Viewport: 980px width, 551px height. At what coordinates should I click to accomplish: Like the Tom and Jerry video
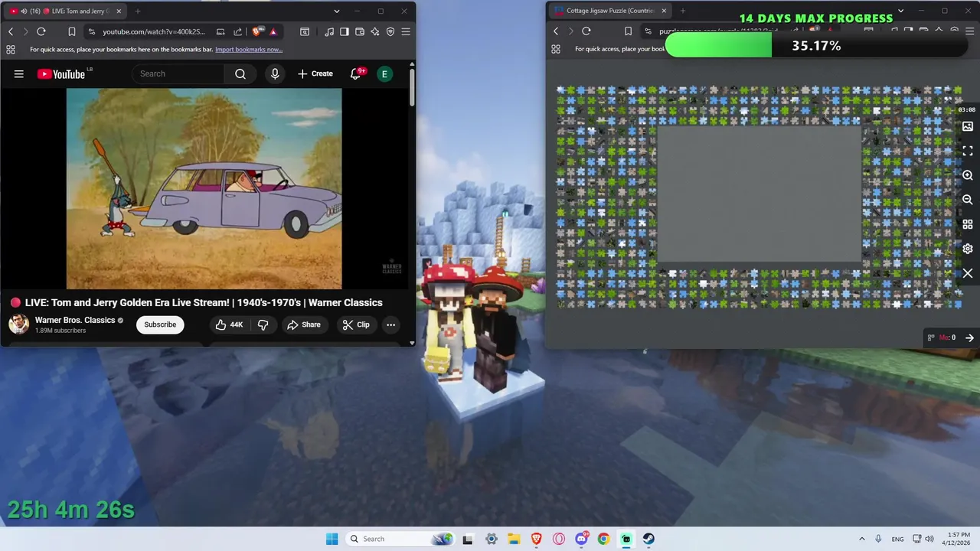[229, 324]
